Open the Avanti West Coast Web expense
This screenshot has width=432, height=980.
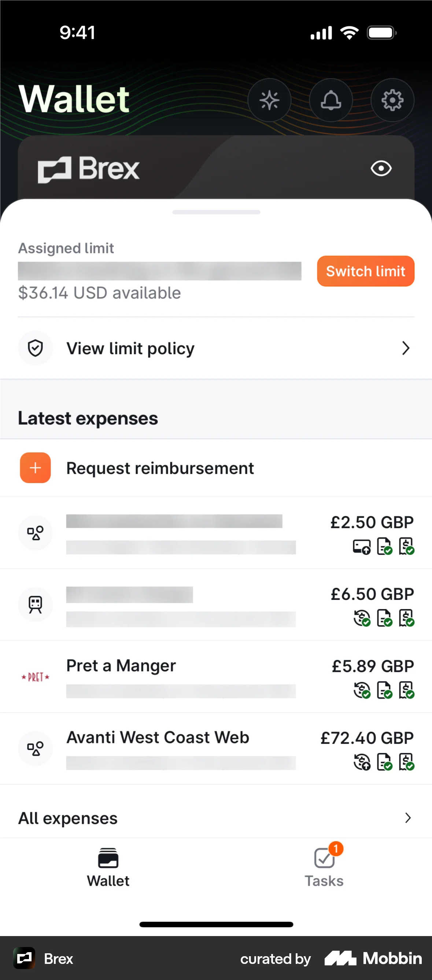[158, 737]
